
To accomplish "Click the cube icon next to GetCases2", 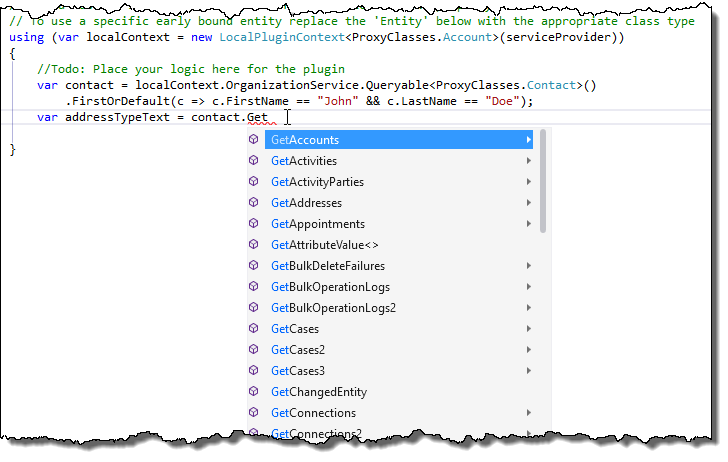I will point(254,349).
